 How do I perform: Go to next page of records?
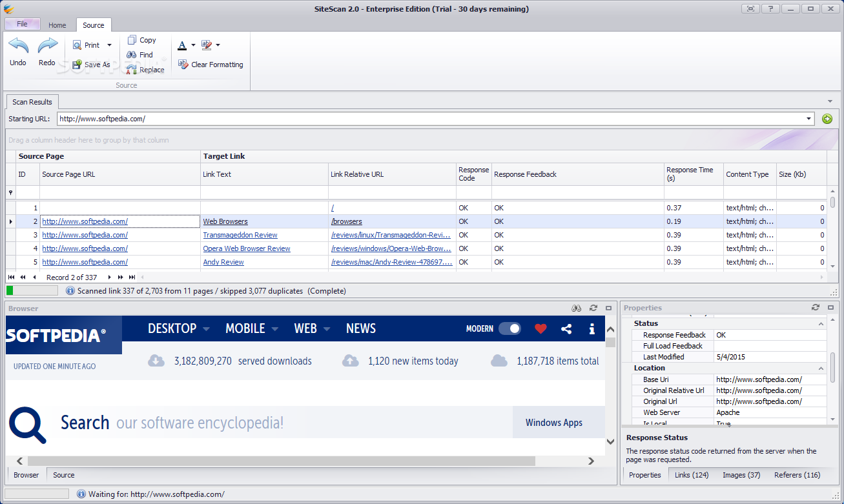click(x=120, y=277)
